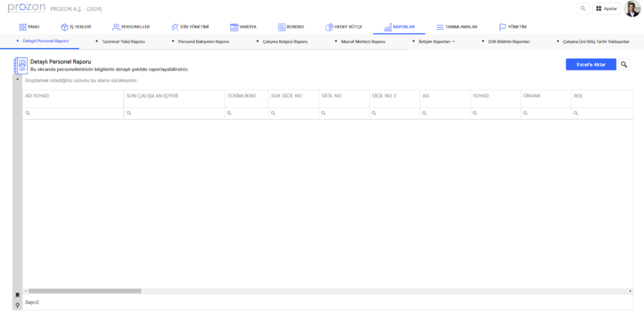This screenshot has height=316, width=644.
Task: Open the VARDİYA calendar menu
Action: 243,27
